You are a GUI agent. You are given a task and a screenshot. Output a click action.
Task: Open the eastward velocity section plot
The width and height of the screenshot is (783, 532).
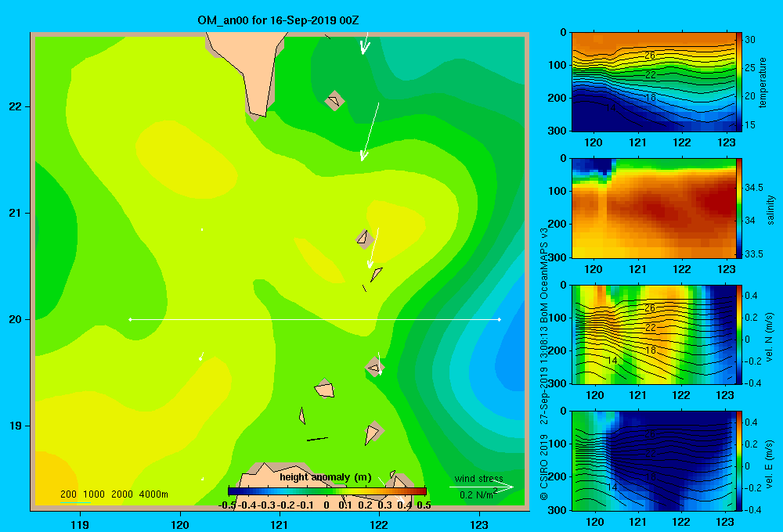coord(654,461)
